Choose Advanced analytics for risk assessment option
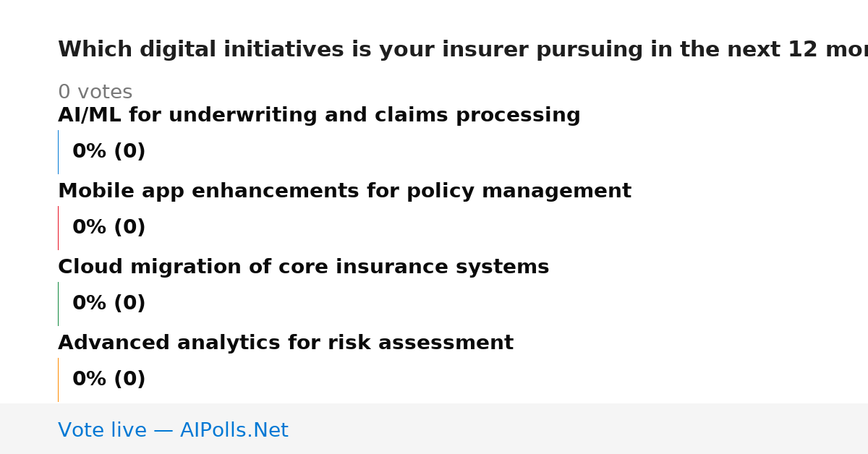 (286, 343)
